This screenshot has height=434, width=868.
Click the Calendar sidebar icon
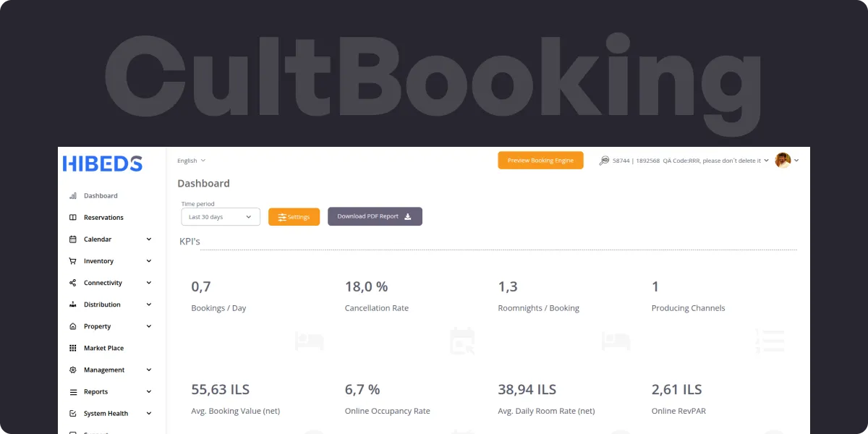click(72, 239)
